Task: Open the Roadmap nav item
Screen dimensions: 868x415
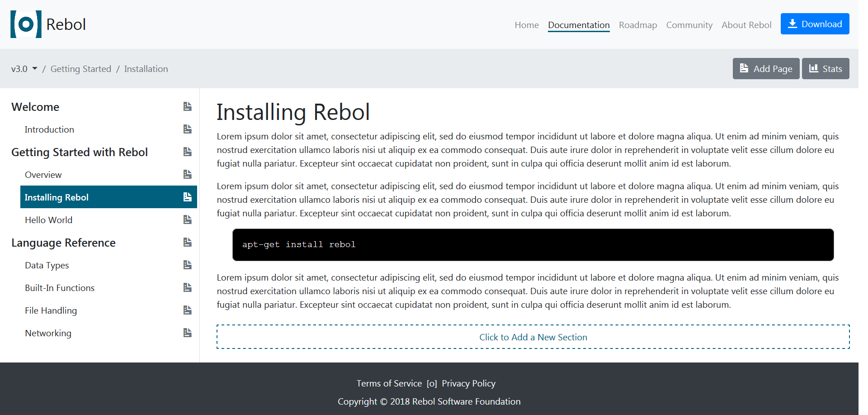Action: pyautogui.click(x=638, y=25)
